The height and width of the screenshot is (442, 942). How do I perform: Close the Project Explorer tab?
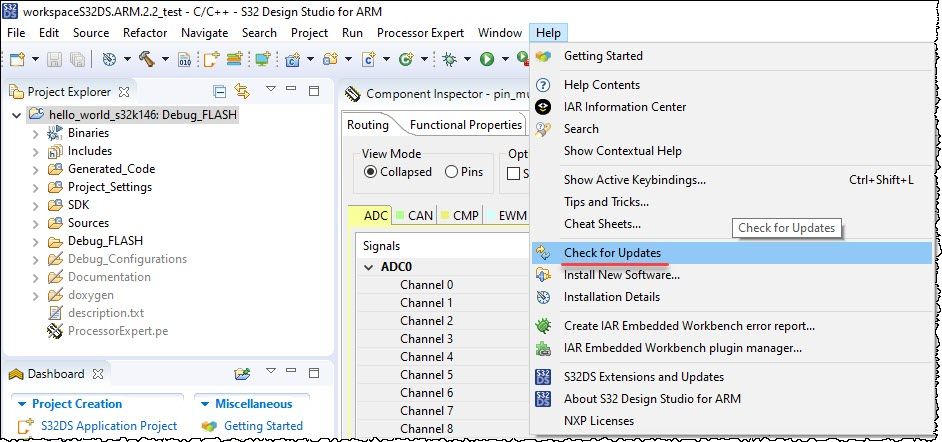pos(124,92)
